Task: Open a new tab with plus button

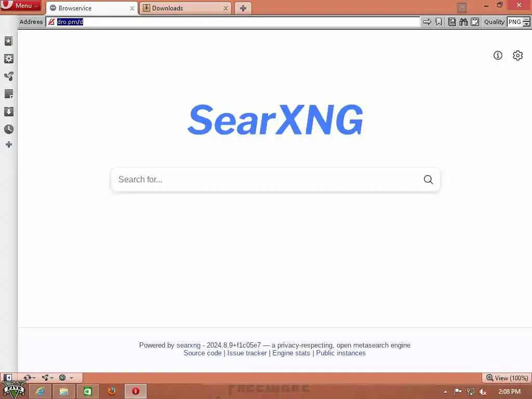Action: point(243,8)
